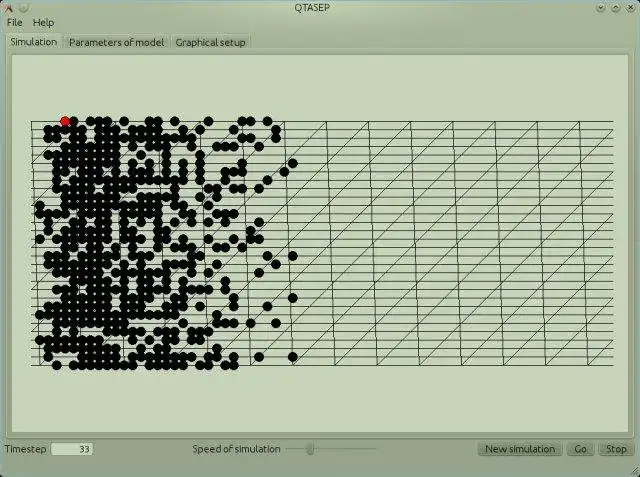Start the simulation with Go

pyautogui.click(x=580, y=449)
